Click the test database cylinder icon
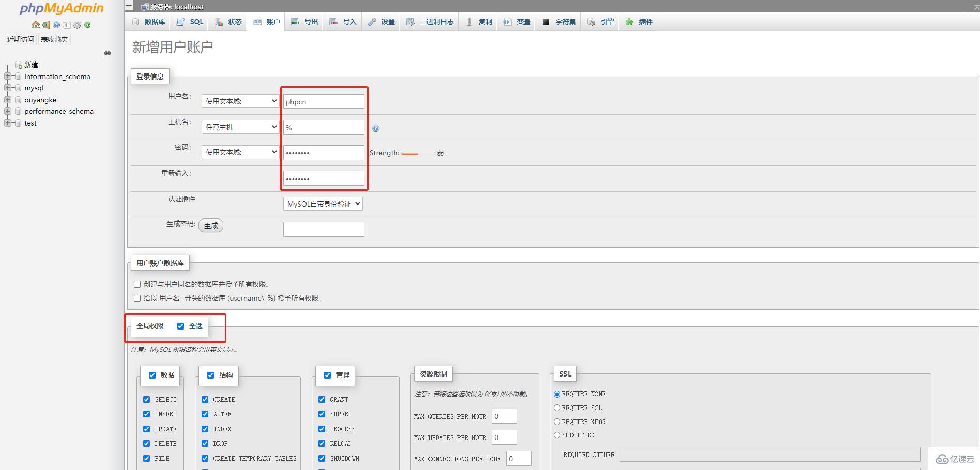 coord(19,123)
